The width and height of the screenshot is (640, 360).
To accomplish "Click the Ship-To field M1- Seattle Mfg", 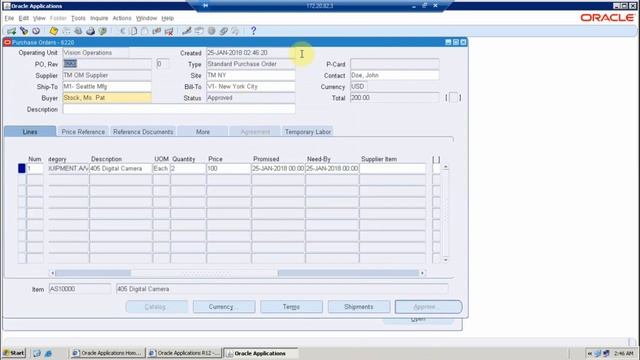I will tap(107, 87).
